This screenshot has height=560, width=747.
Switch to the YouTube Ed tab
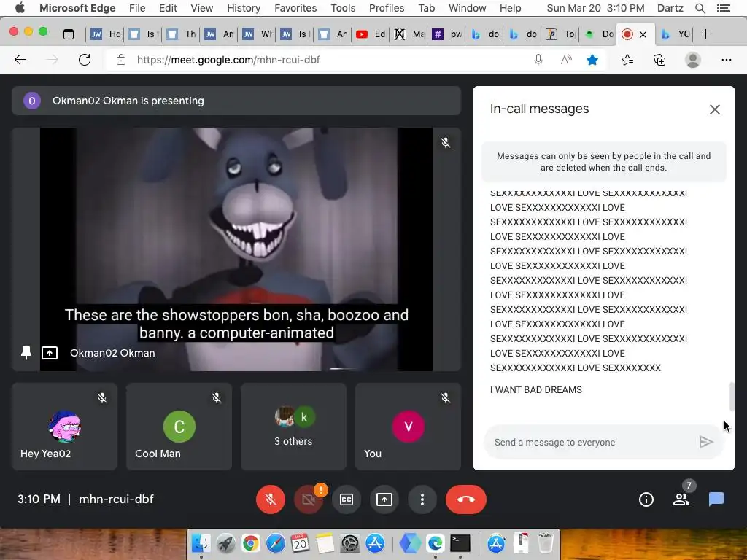click(371, 34)
